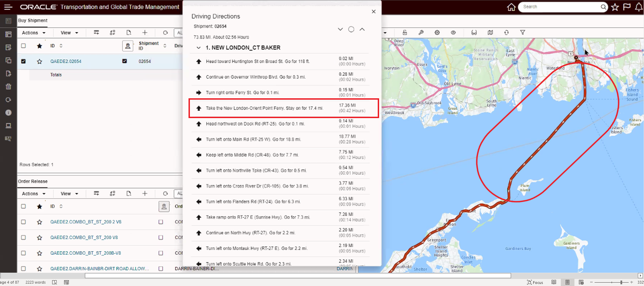Click the '2223 words' count in status bar
Viewport: 644px width, 286px height.
click(35, 282)
